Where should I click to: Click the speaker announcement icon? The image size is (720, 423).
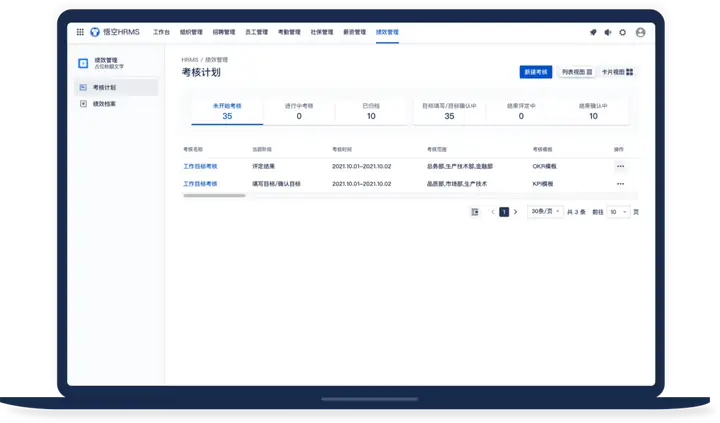tap(608, 32)
